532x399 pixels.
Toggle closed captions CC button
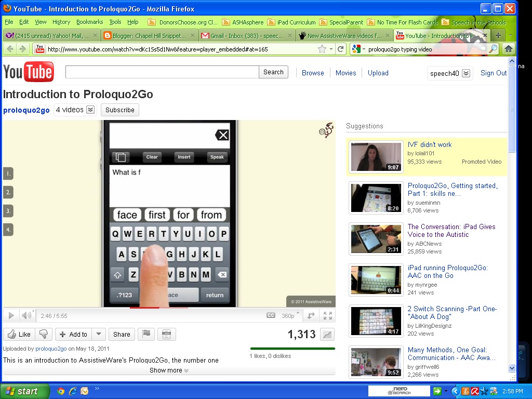tap(271, 315)
